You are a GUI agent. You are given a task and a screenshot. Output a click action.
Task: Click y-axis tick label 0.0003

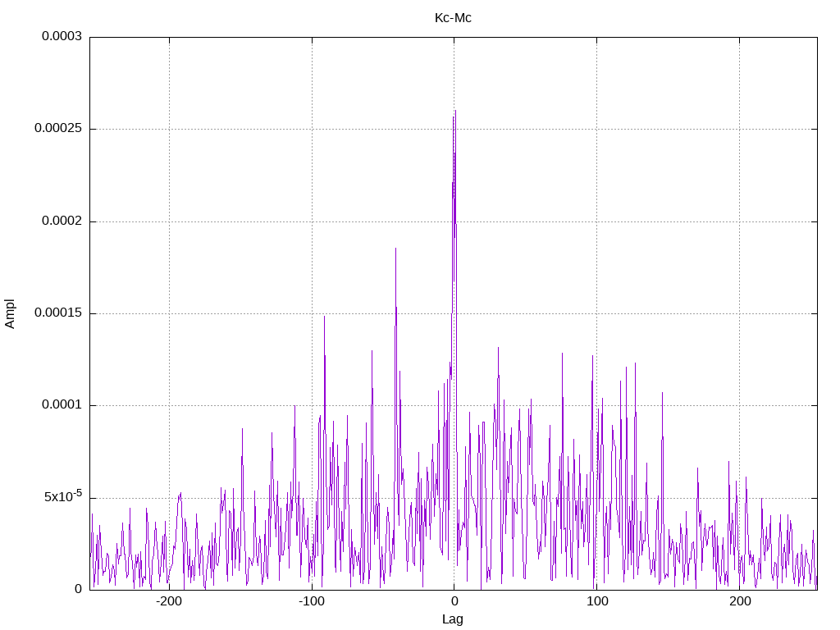pos(62,36)
